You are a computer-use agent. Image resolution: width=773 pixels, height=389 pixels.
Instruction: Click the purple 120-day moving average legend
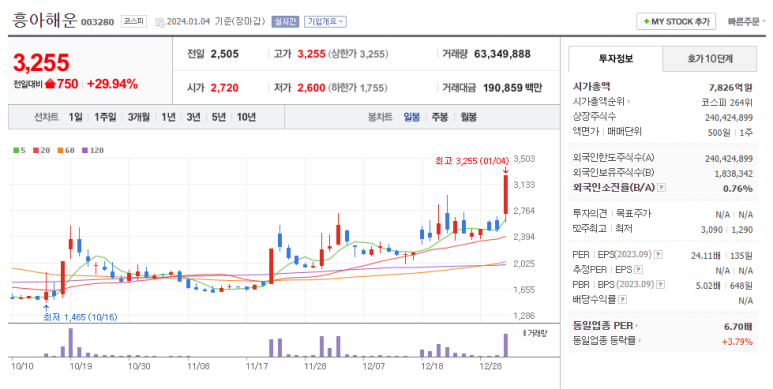coord(93,150)
